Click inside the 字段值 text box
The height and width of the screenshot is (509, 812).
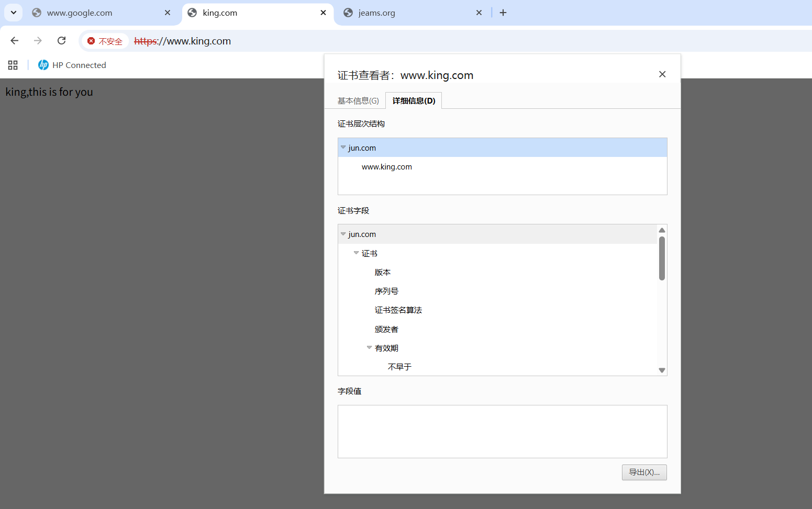[x=503, y=432]
